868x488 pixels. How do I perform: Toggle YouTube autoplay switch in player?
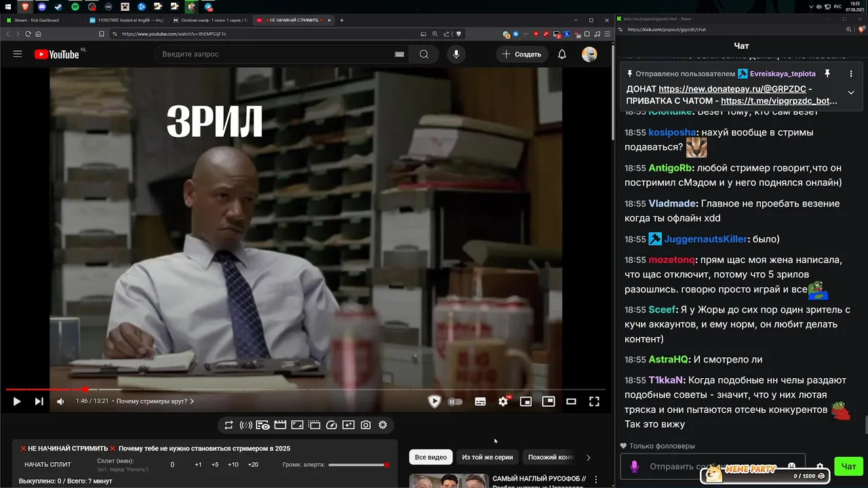[x=455, y=401]
